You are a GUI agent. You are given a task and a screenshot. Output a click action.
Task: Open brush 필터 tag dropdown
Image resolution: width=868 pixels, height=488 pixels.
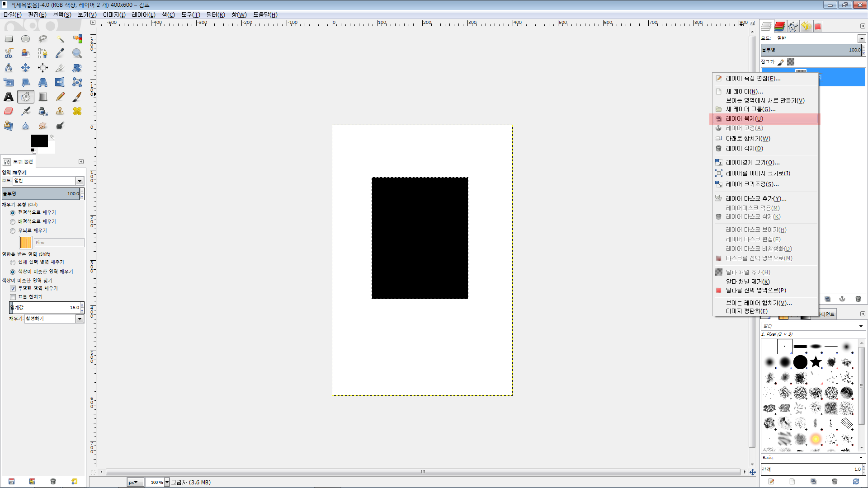coord(861,326)
